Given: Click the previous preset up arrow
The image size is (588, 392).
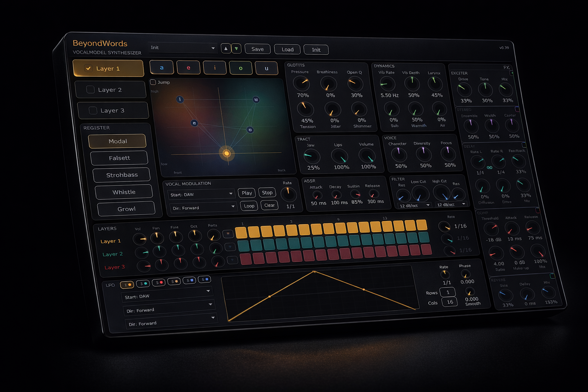Looking at the screenshot, I should coord(226,49).
